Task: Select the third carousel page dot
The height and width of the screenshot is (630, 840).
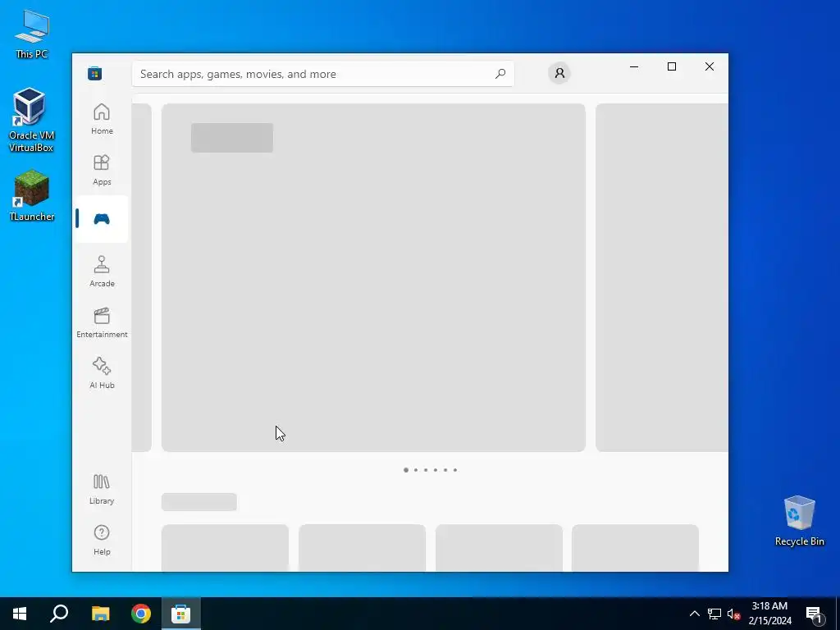Action: [426, 470]
